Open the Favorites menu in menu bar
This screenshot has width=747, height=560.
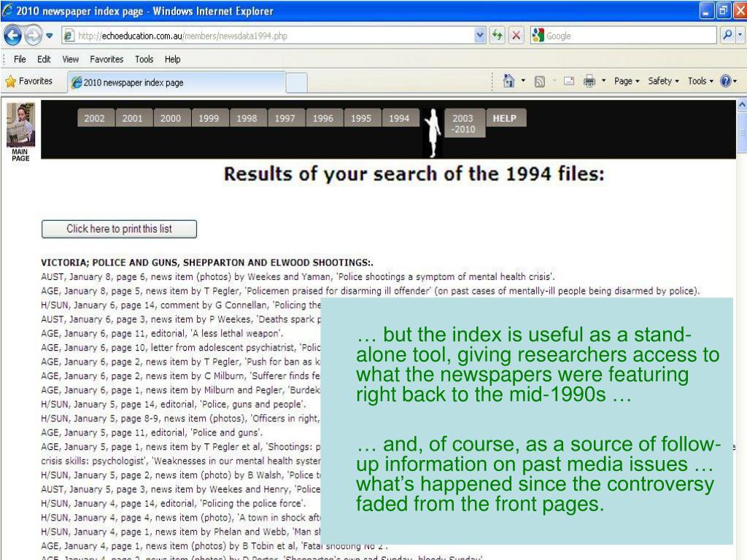(107, 60)
